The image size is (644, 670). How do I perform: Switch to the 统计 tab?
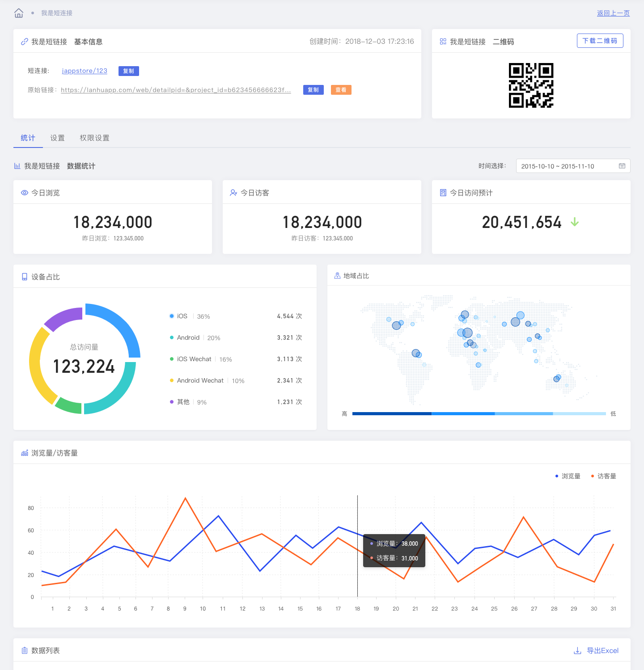(28, 138)
